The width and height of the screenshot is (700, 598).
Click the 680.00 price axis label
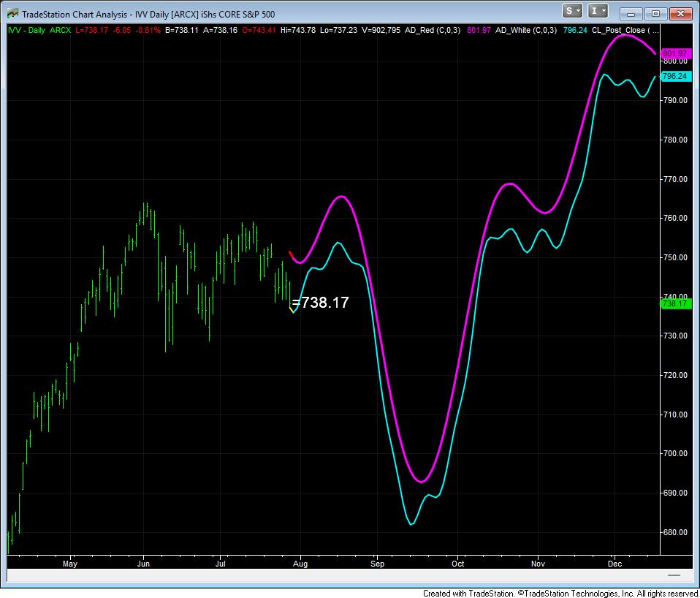pos(675,532)
